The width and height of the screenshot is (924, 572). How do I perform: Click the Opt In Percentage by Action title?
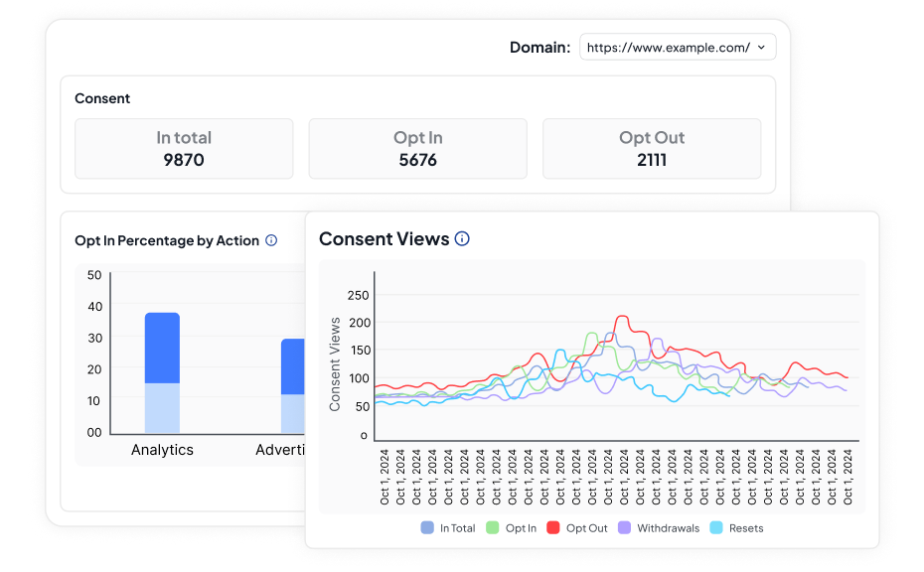(167, 240)
